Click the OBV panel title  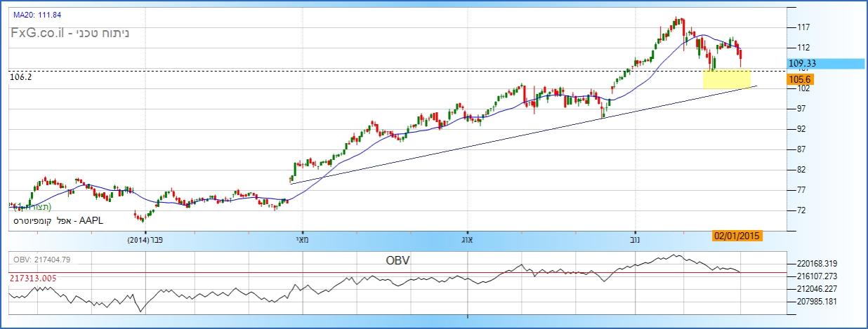click(x=397, y=260)
